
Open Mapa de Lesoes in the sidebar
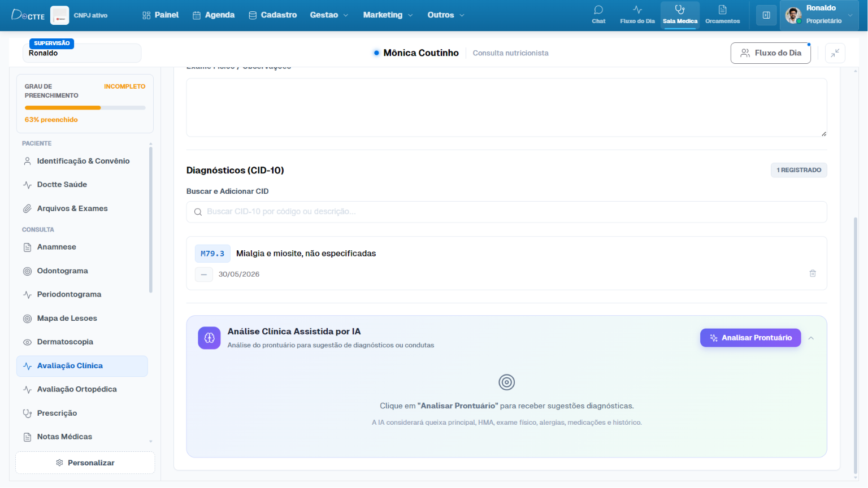(83, 318)
